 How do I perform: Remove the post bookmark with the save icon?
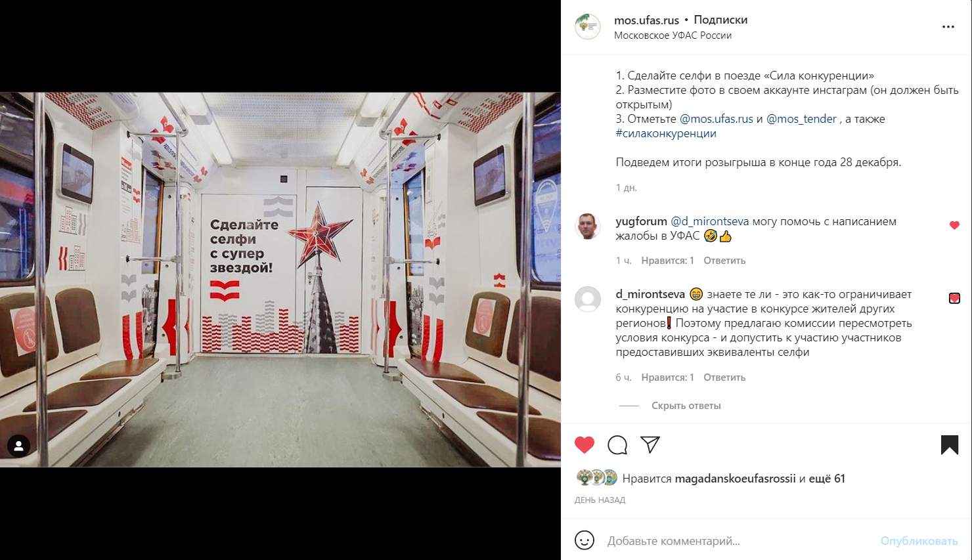pyautogui.click(x=950, y=445)
